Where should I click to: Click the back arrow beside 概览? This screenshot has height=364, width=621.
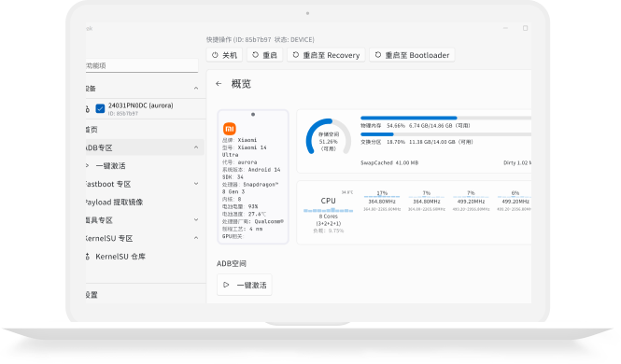click(219, 83)
